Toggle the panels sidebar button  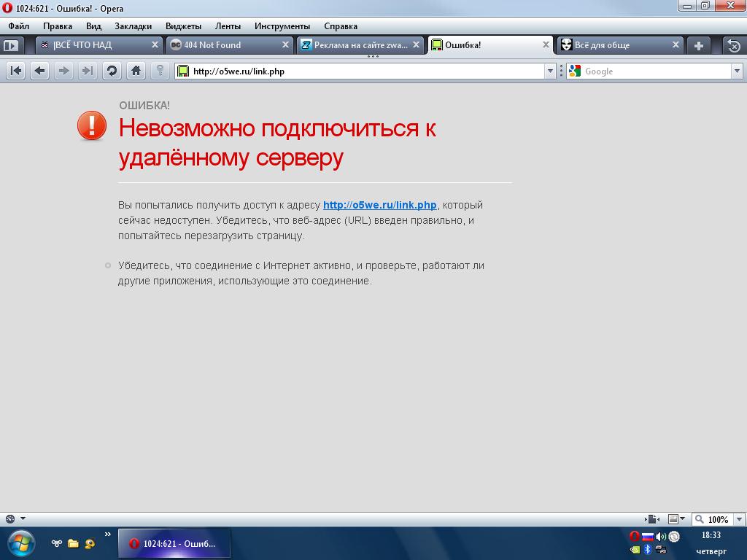click(10, 45)
